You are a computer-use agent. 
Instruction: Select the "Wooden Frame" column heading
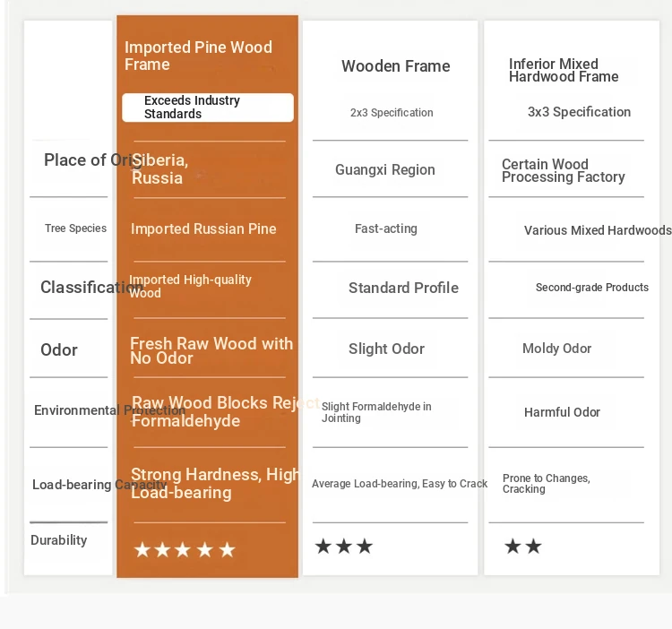(x=395, y=66)
